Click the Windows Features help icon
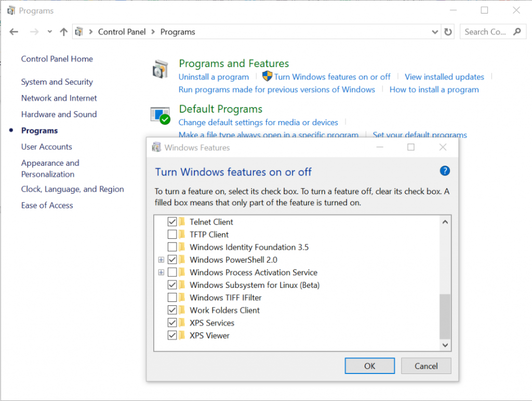 click(x=445, y=171)
